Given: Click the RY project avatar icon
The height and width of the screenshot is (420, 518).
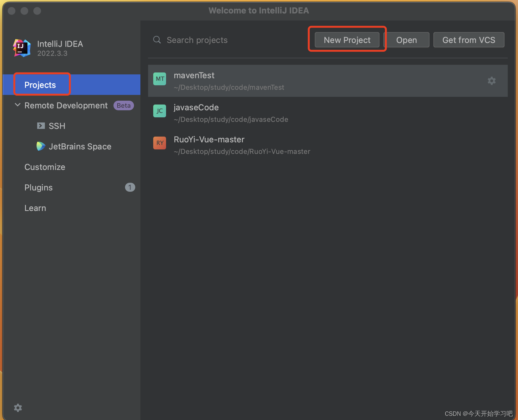Looking at the screenshot, I should point(160,143).
